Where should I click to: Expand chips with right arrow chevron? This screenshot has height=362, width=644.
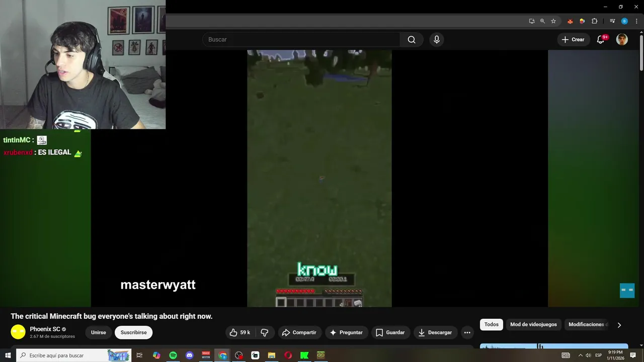pyautogui.click(x=619, y=325)
